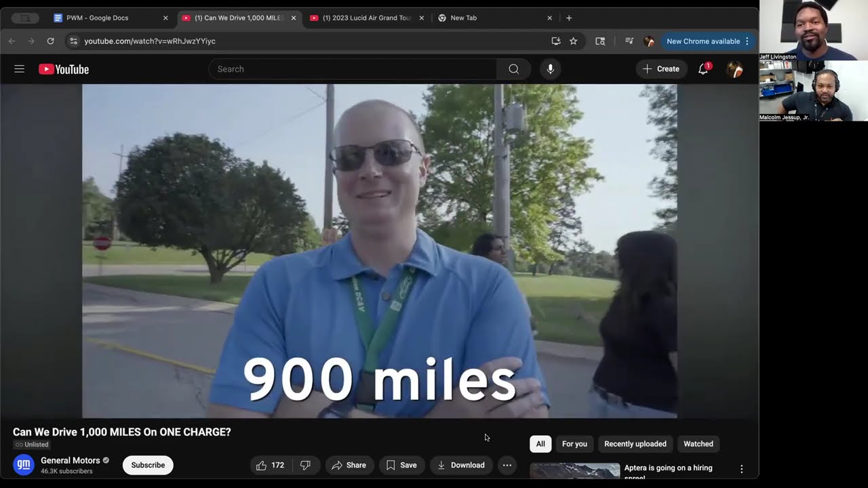Screen dimensions: 868x488
Task: Click the YouTube logo to go home
Action: [x=64, y=69]
